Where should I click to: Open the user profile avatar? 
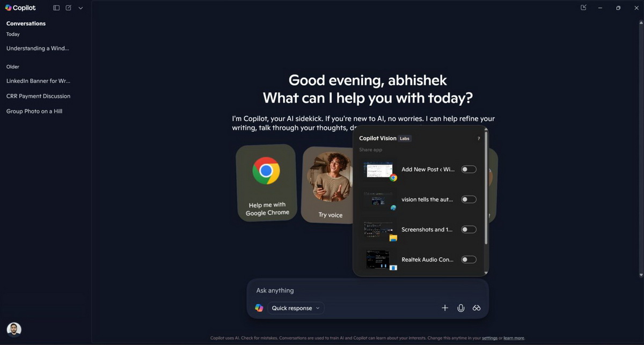pyautogui.click(x=14, y=329)
